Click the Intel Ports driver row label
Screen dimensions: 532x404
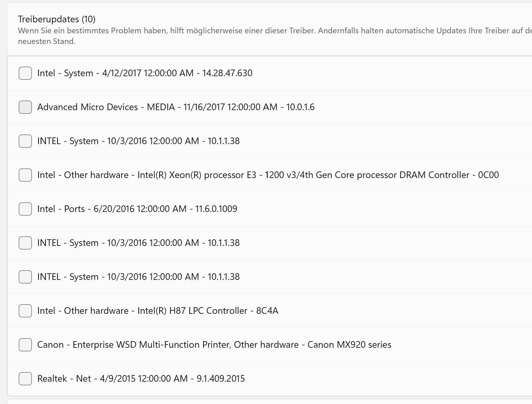pos(136,209)
